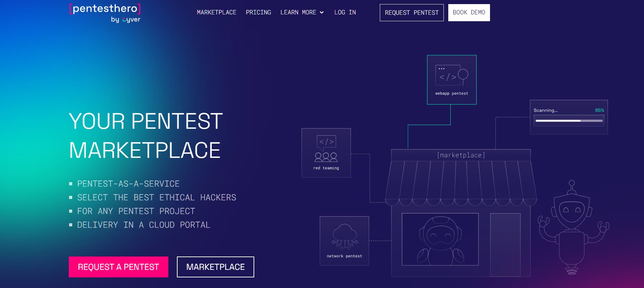The width and height of the screenshot is (644, 288).
Task: Select the network pentest cloud icon
Action: (345, 237)
